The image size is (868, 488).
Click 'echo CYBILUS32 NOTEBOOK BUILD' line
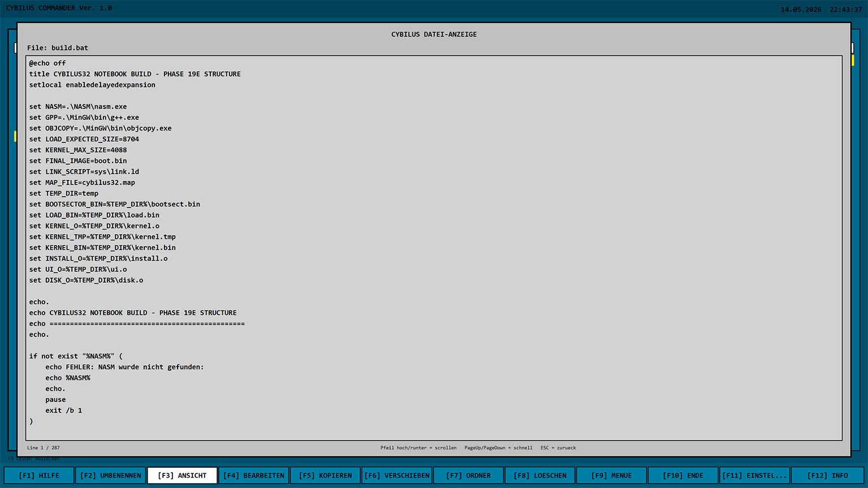click(x=133, y=313)
